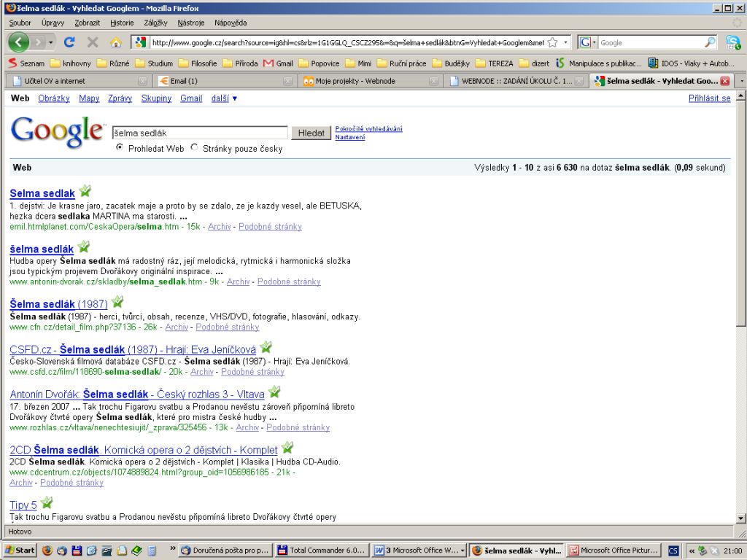Bookmark the page with the address bar star

pyautogui.click(x=553, y=42)
